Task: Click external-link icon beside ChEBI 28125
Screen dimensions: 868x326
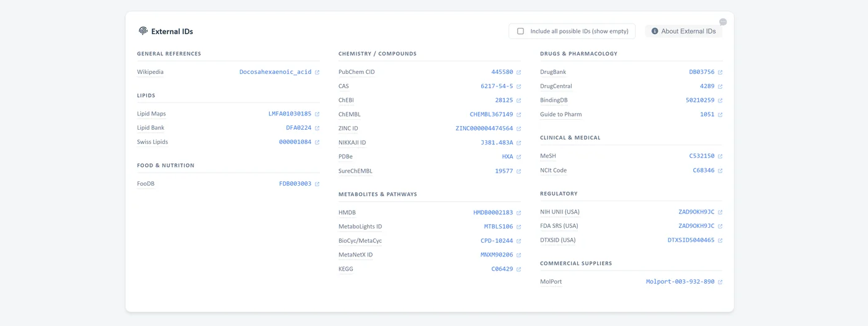Action: pyautogui.click(x=518, y=101)
